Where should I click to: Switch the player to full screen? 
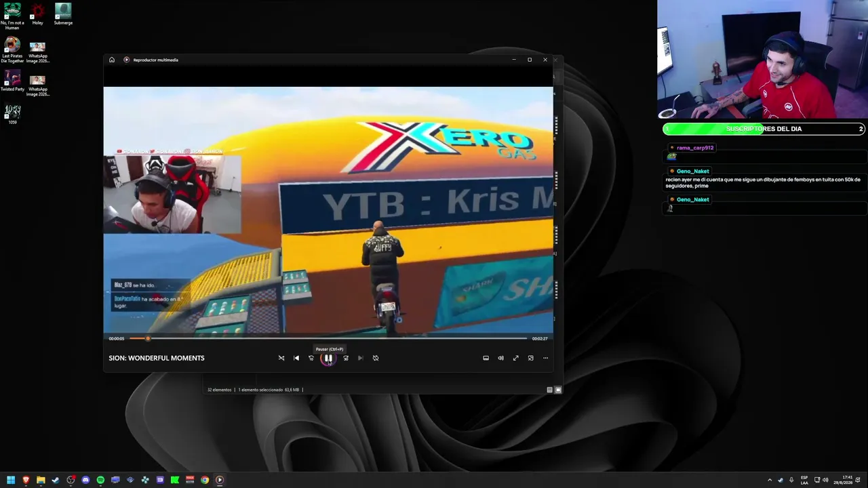pyautogui.click(x=515, y=358)
